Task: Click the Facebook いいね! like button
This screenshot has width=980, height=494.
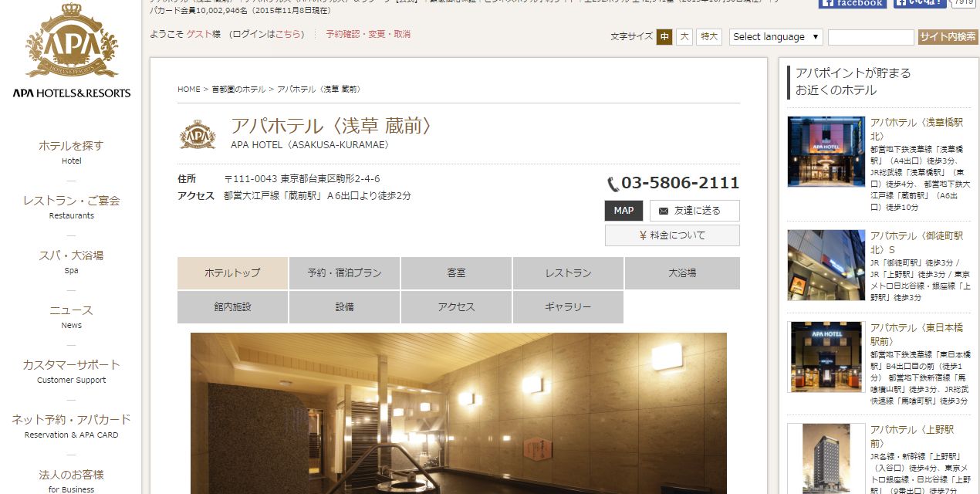Action: pos(921,3)
